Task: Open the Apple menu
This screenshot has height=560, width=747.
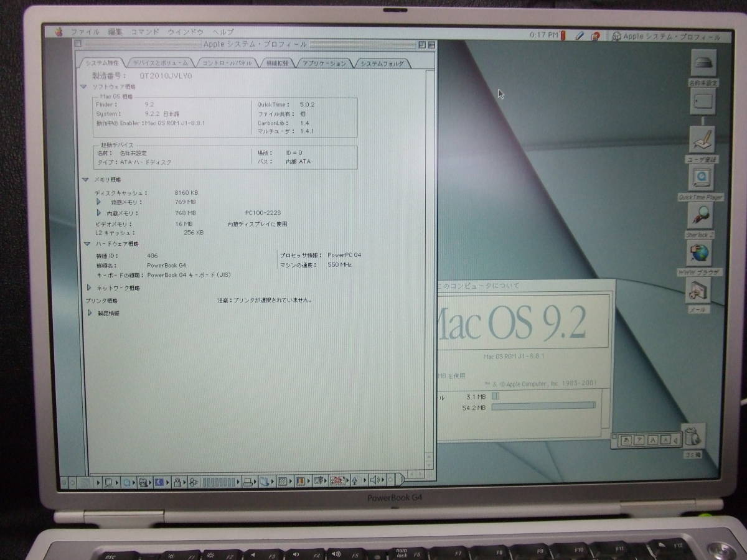Action: click(59, 31)
